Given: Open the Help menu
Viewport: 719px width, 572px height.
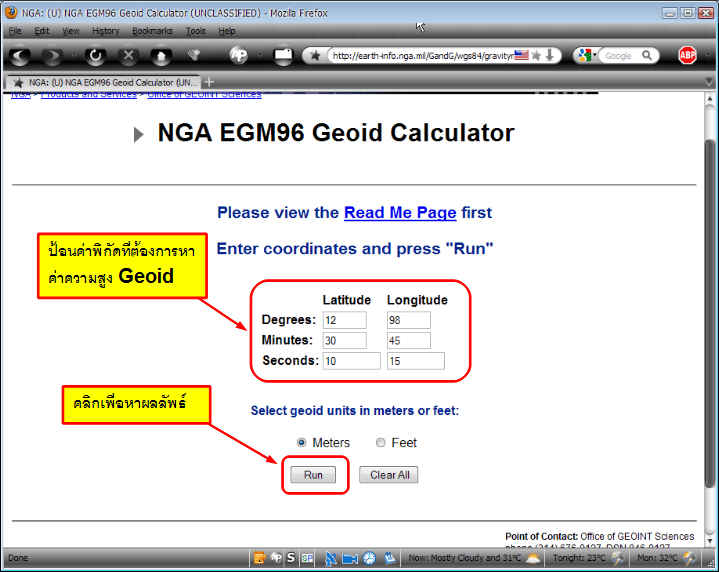Looking at the screenshot, I should (x=227, y=31).
